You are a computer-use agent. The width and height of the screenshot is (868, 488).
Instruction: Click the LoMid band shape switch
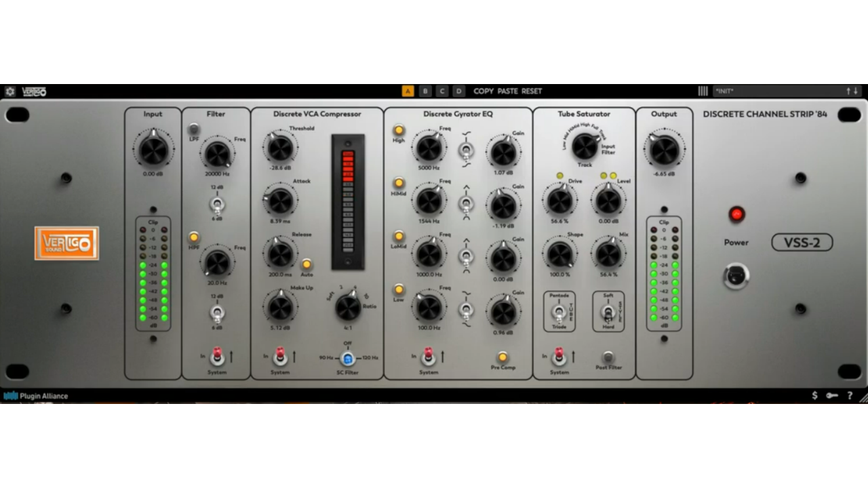point(466,256)
